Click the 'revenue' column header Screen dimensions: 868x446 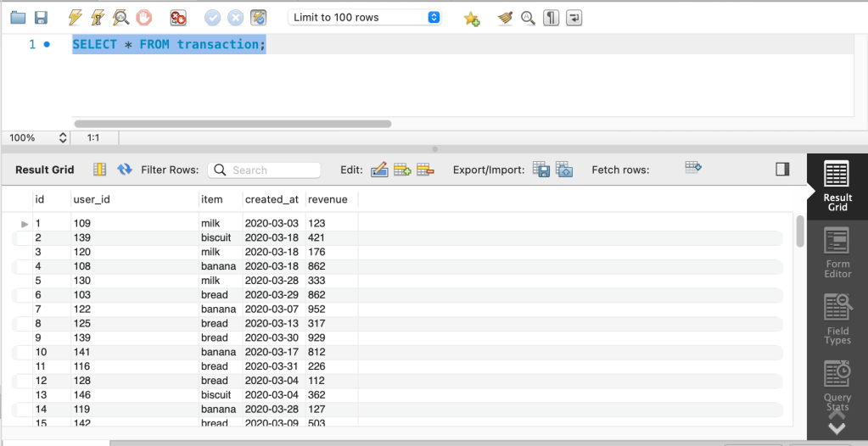(328, 199)
